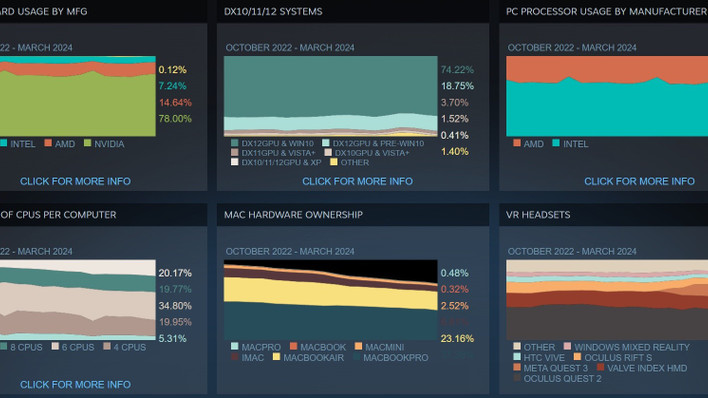Select the DX10/11/12GPU & XP legend swatch
The width and height of the screenshot is (708, 398).
(234, 162)
